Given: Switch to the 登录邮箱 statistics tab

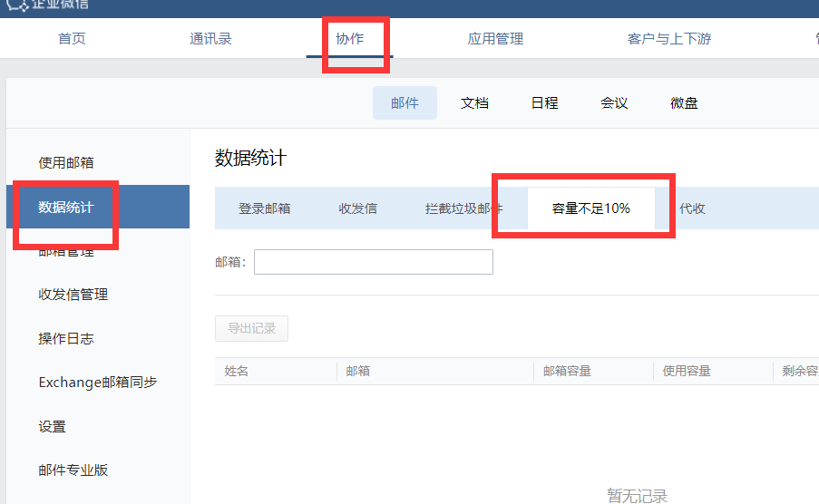Looking at the screenshot, I should pyautogui.click(x=264, y=208).
